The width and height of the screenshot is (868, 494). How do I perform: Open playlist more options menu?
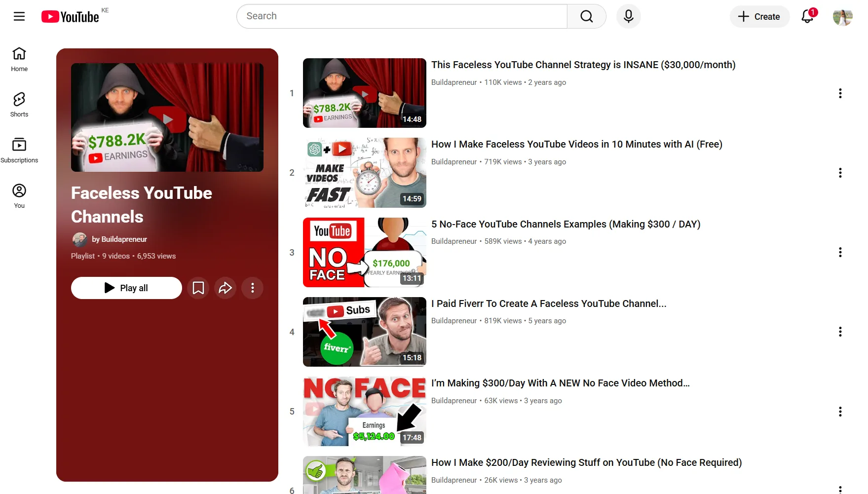[x=253, y=288]
